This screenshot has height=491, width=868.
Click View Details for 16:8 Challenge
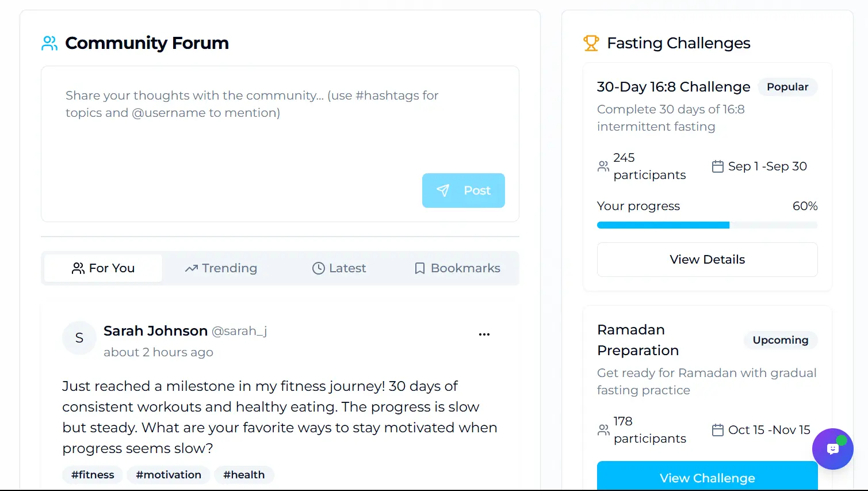click(x=708, y=260)
